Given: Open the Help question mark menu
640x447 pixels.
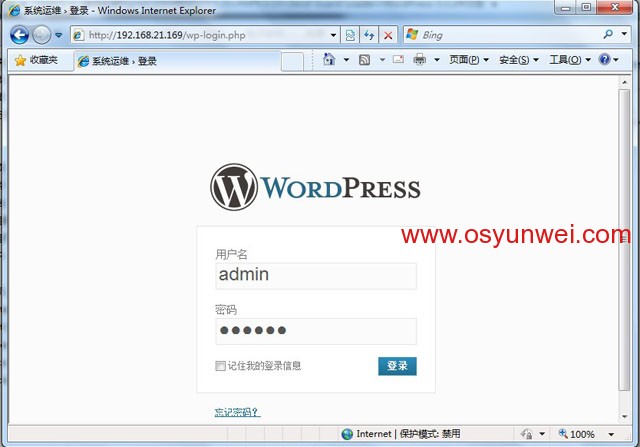Looking at the screenshot, I should (608, 60).
